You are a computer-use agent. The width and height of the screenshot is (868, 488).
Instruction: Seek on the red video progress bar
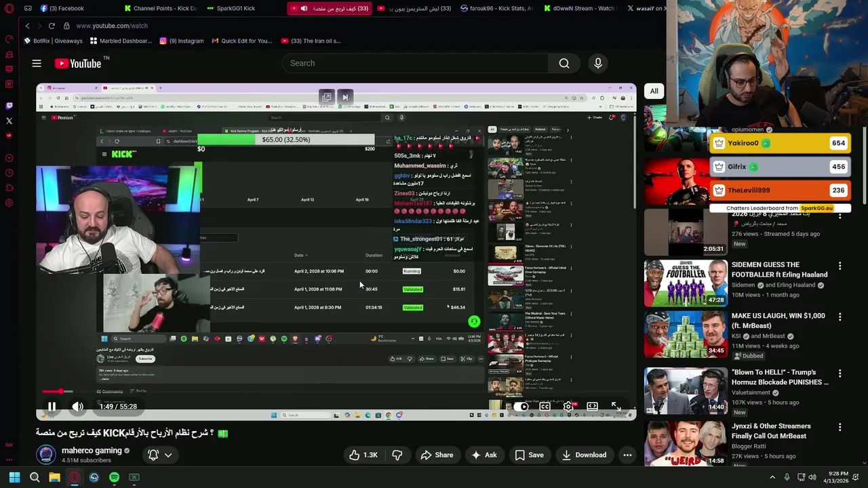[x=336, y=392]
